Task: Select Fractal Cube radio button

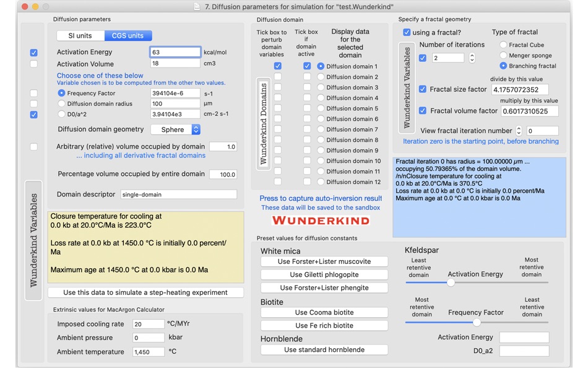Action: [503, 45]
